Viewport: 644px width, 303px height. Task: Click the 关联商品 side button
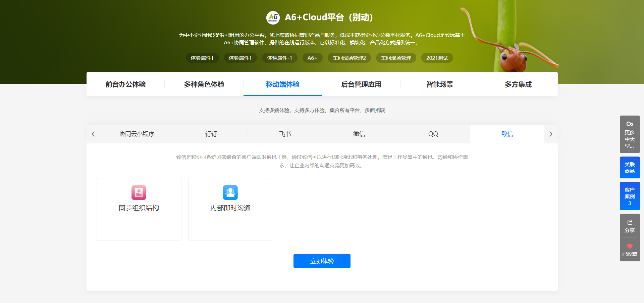(630, 168)
